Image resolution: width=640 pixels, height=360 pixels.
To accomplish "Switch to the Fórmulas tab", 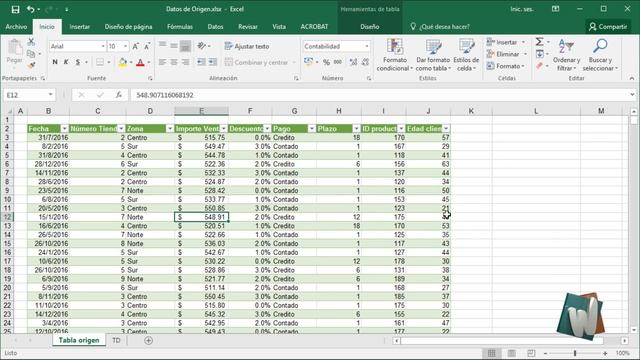I will (180, 27).
